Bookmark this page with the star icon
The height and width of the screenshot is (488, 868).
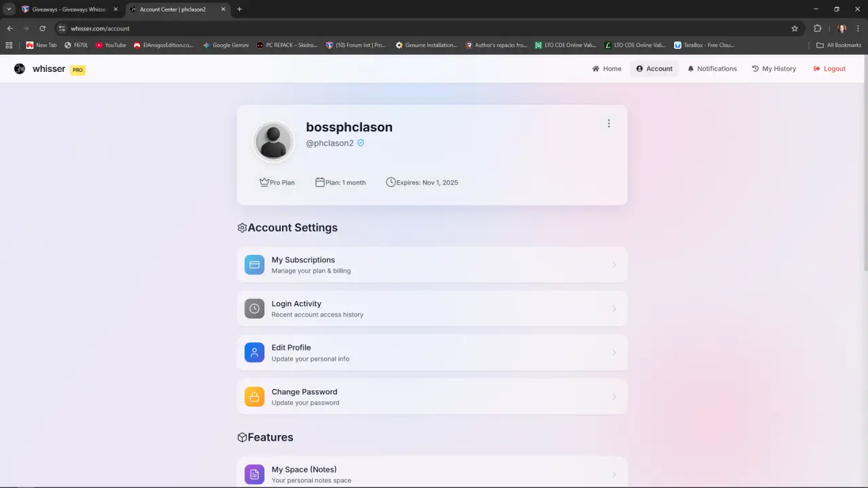tap(795, 28)
